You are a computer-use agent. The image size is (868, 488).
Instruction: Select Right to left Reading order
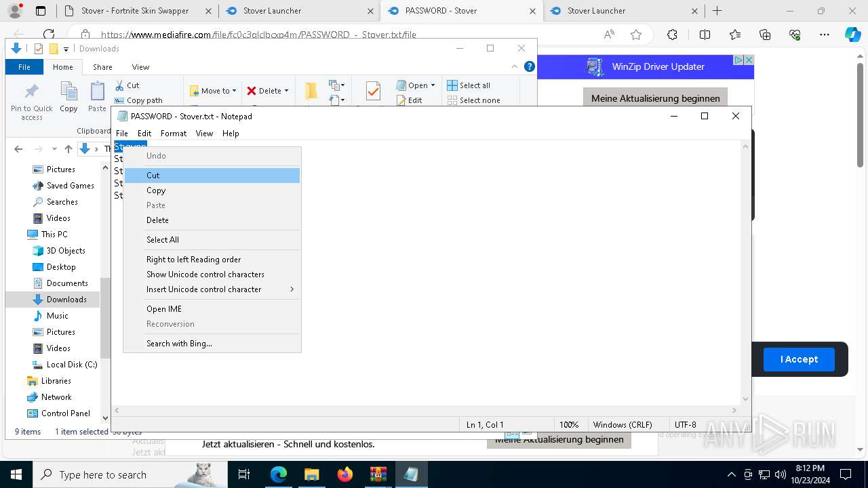212,260
